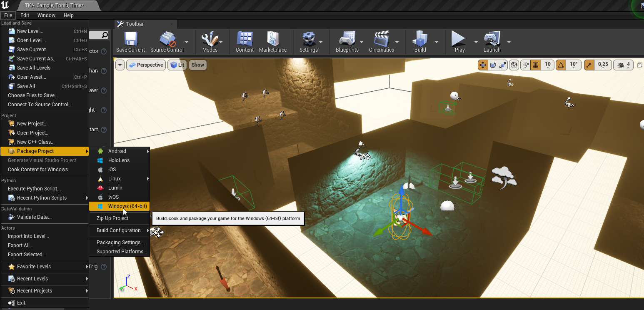Click the search magnifier icon
Viewport: 644px width, 310px height.
[105, 35]
